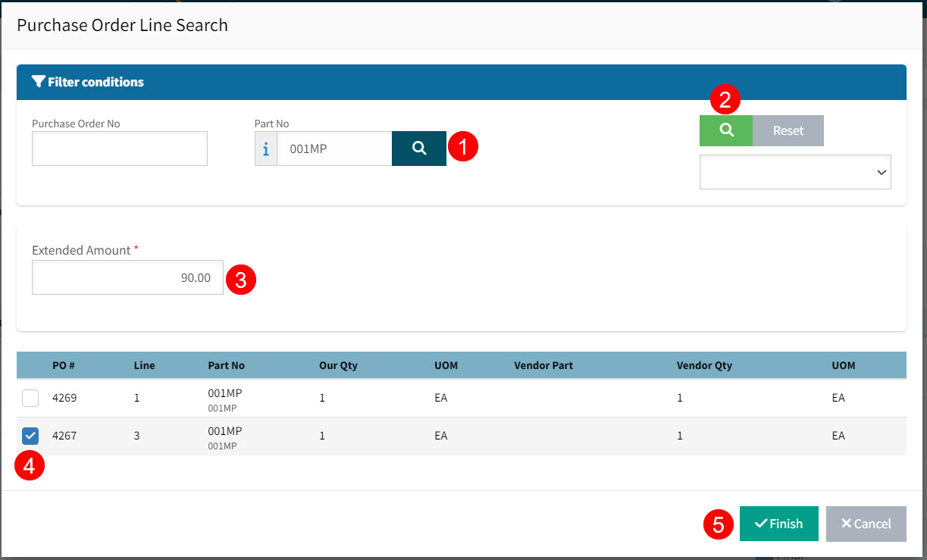The image size is (927, 560).
Task: Click the Line column header
Action: coord(144,365)
